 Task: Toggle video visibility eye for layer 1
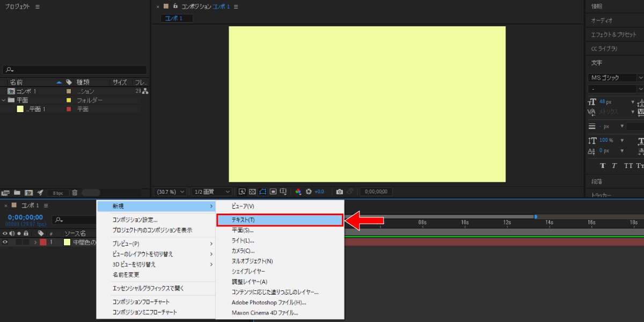pos(5,242)
